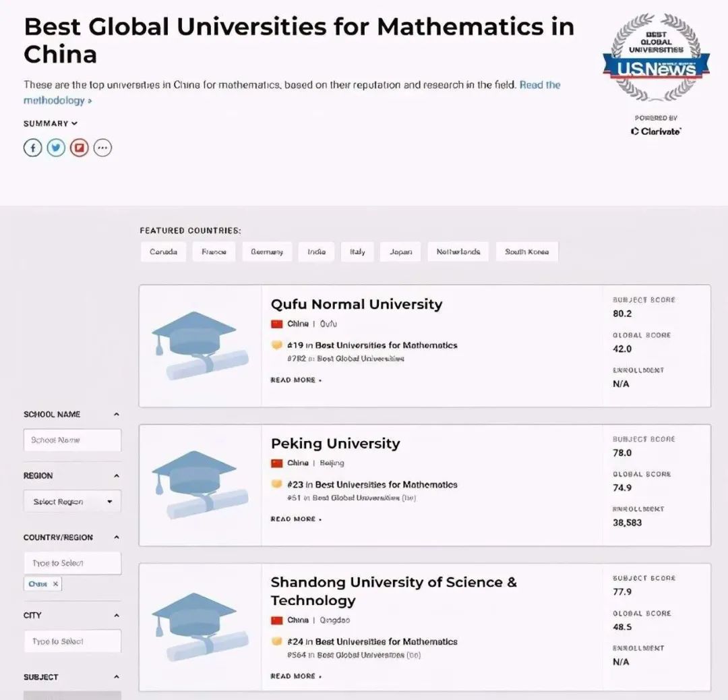Click the US News Best Global Universities badge
728x700 pixels.
click(x=656, y=58)
